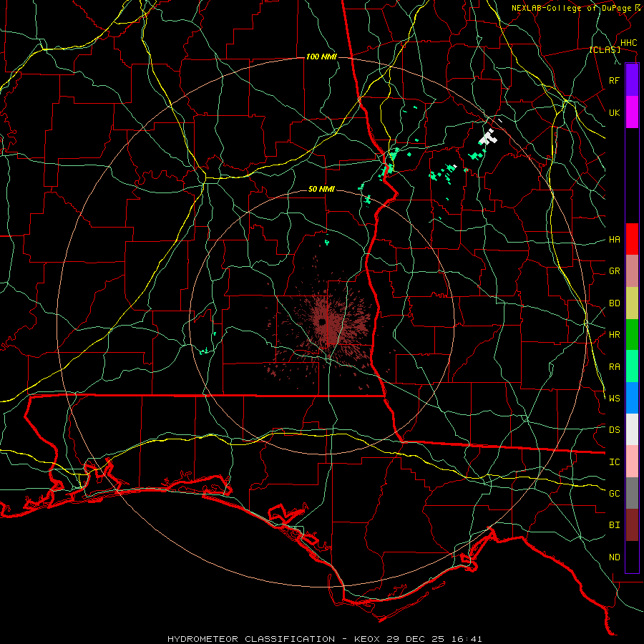
Task: Click the BI legend label
Action: tap(614, 525)
